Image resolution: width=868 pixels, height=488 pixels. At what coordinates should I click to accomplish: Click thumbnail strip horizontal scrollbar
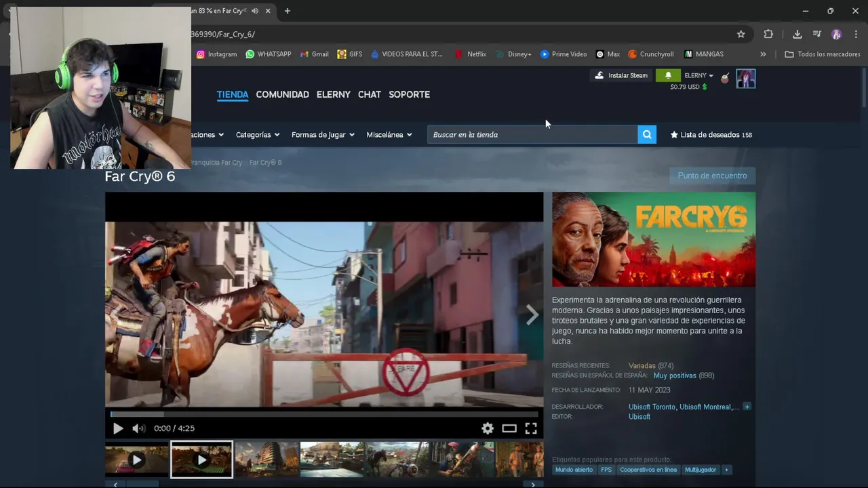click(x=324, y=485)
